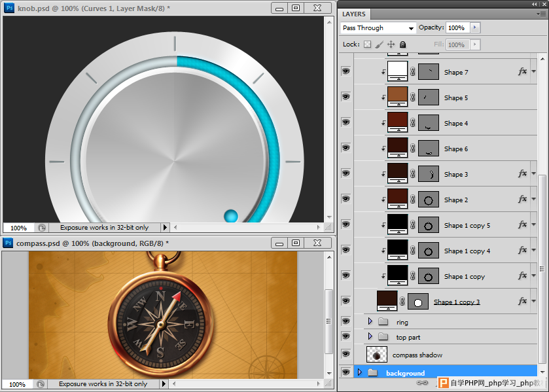The width and height of the screenshot is (549, 392).
Task: Hide the Shape 4 layer
Action: click(x=346, y=122)
